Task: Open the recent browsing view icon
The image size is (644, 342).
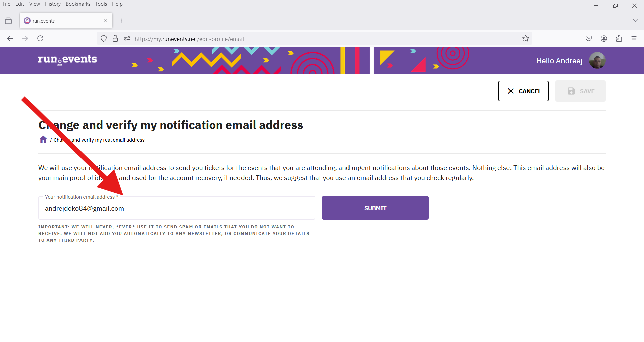Action: pyautogui.click(x=8, y=21)
